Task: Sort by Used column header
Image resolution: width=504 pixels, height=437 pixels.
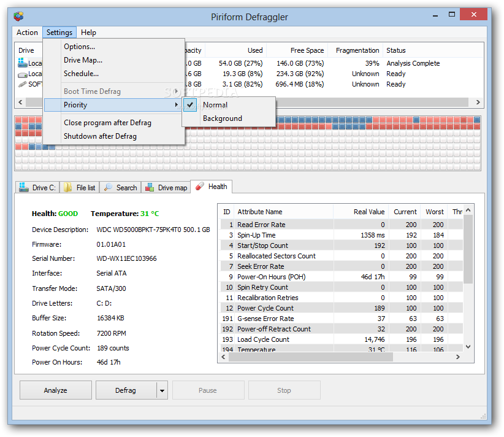Action: 236,50
